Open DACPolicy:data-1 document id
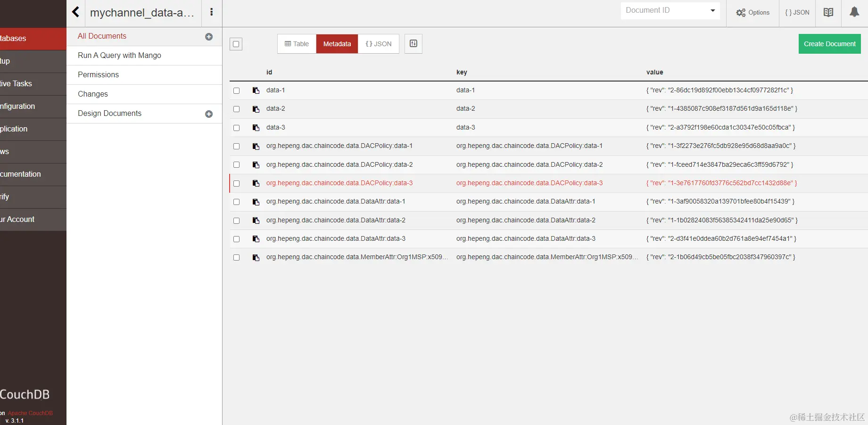The image size is (868, 425). point(339,146)
